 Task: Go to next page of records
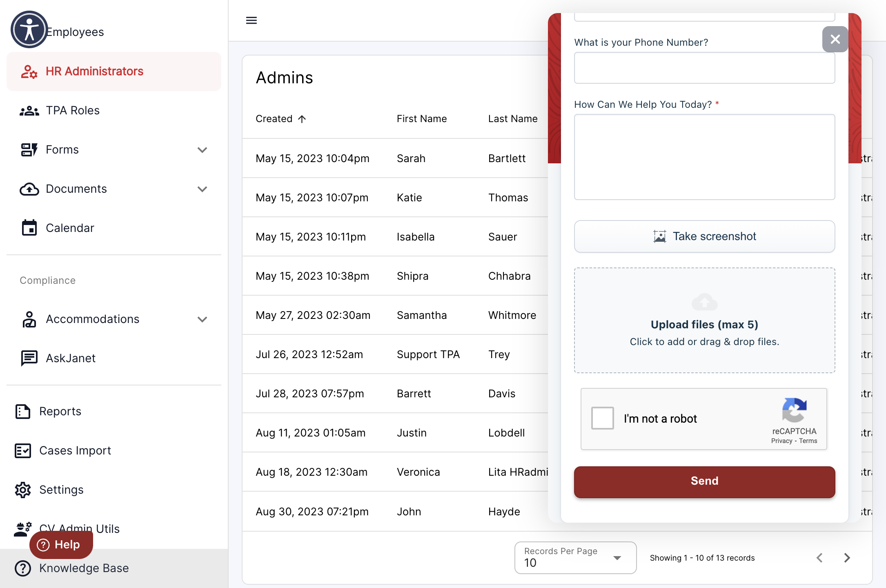(847, 558)
